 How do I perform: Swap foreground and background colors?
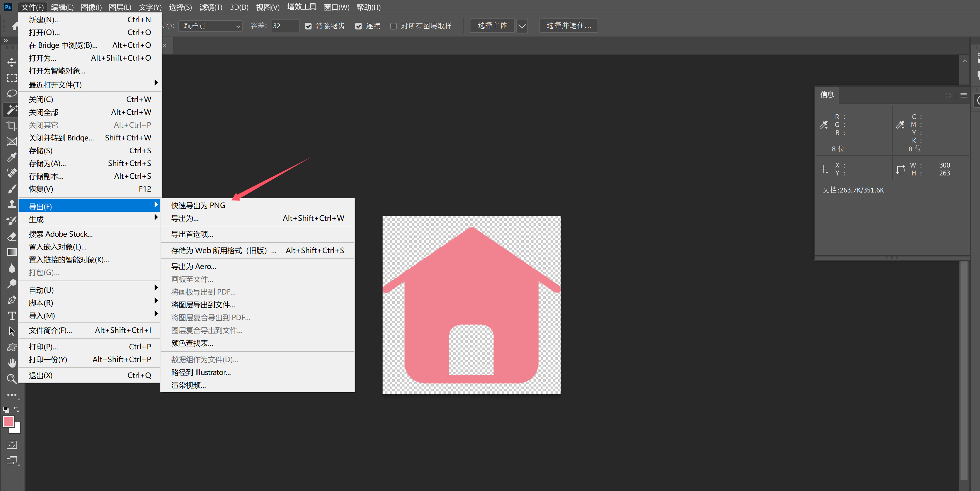click(16, 409)
